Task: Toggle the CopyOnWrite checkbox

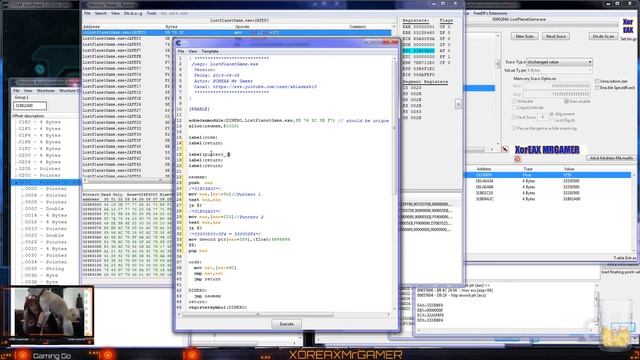Action: [x=515, y=108]
